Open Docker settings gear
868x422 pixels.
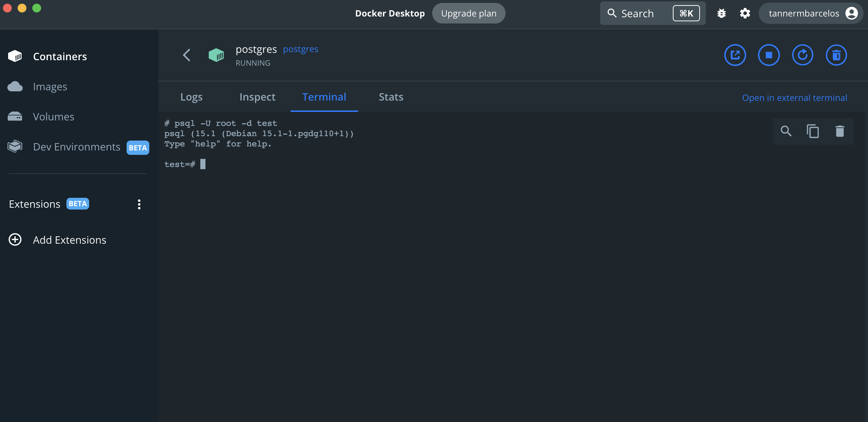[x=745, y=14]
